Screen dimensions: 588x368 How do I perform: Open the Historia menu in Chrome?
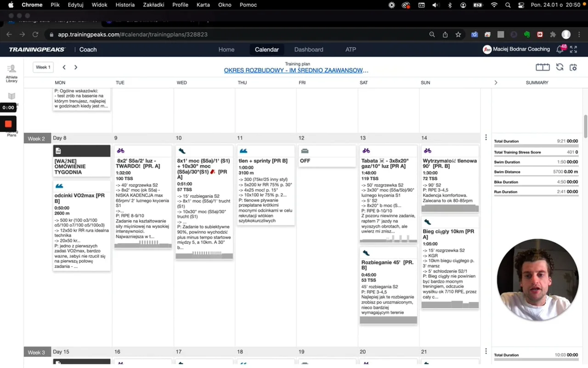pyautogui.click(x=125, y=5)
